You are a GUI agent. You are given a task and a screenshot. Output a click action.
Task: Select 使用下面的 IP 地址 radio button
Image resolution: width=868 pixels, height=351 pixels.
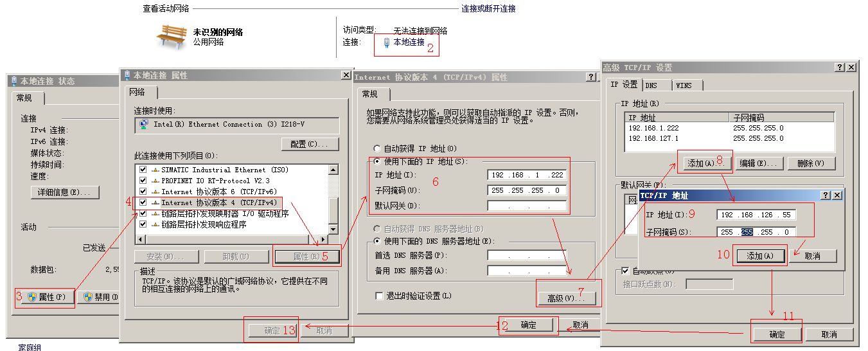pyautogui.click(x=377, y=161)
